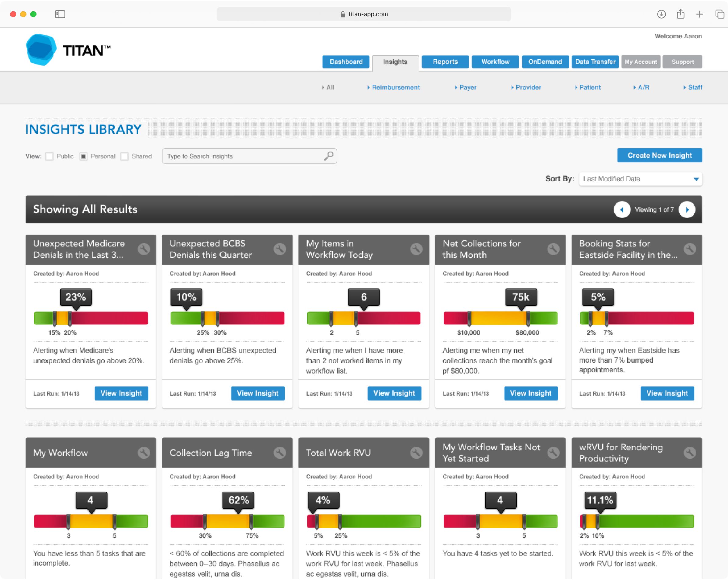View Insight for Net Collections for this Month
Screen dimensions: 728x580
click(531, 394)
